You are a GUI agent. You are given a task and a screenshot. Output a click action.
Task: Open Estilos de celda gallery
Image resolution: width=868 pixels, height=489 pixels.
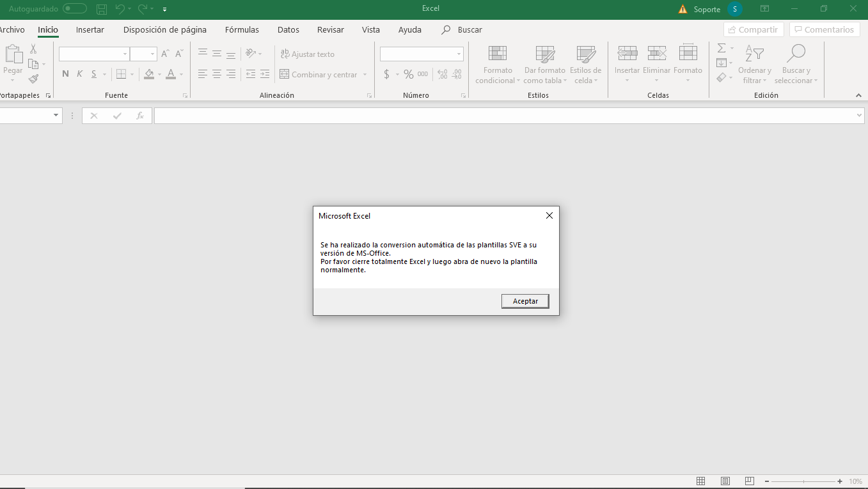click(x=585, y=65)
